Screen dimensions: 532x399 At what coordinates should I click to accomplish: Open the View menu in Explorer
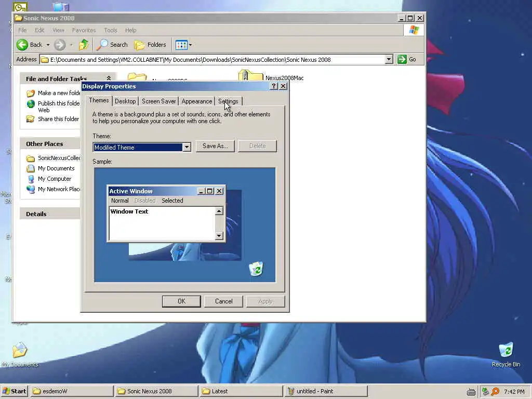[58, 30]
